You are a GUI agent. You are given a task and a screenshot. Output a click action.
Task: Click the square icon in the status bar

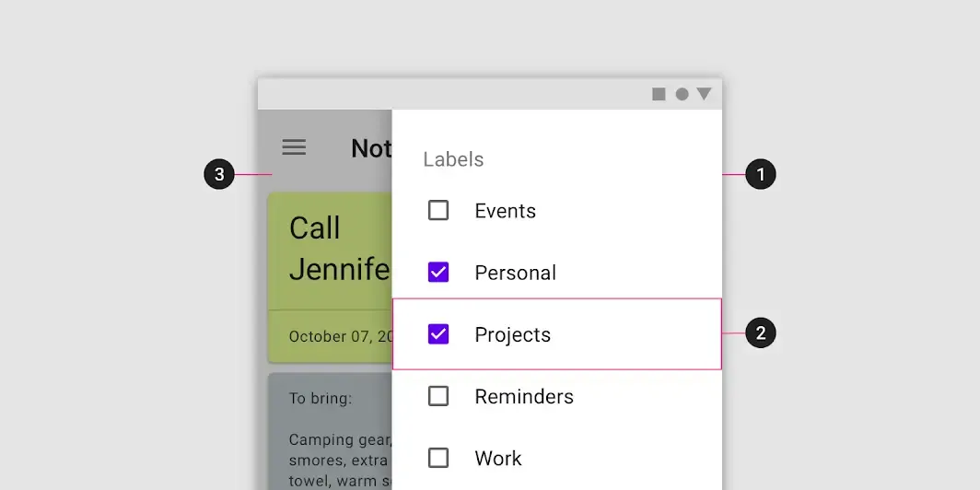pyautogui.click(x=659, y=94)
